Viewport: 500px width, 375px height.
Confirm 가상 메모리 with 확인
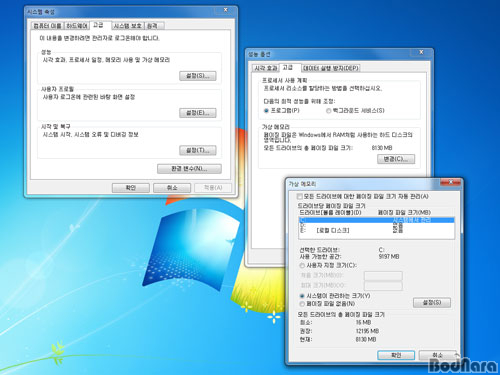click(x=396, y=355)
